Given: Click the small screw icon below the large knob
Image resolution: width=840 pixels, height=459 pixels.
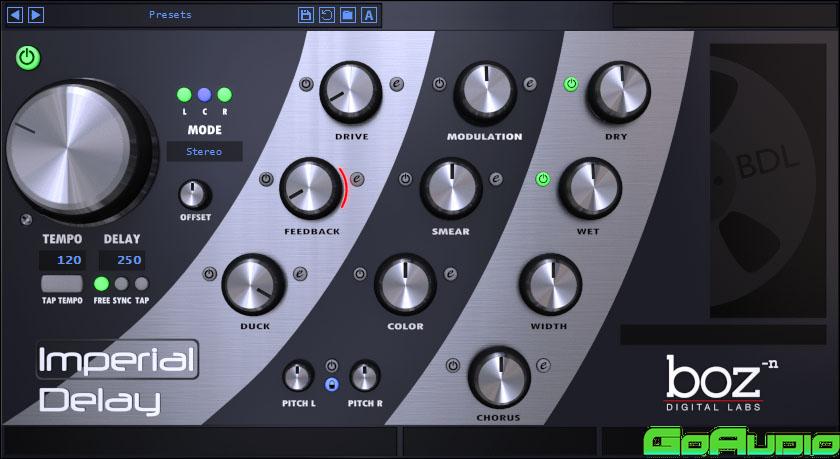Looking at the screenshot, I should (x=25, y=220).
